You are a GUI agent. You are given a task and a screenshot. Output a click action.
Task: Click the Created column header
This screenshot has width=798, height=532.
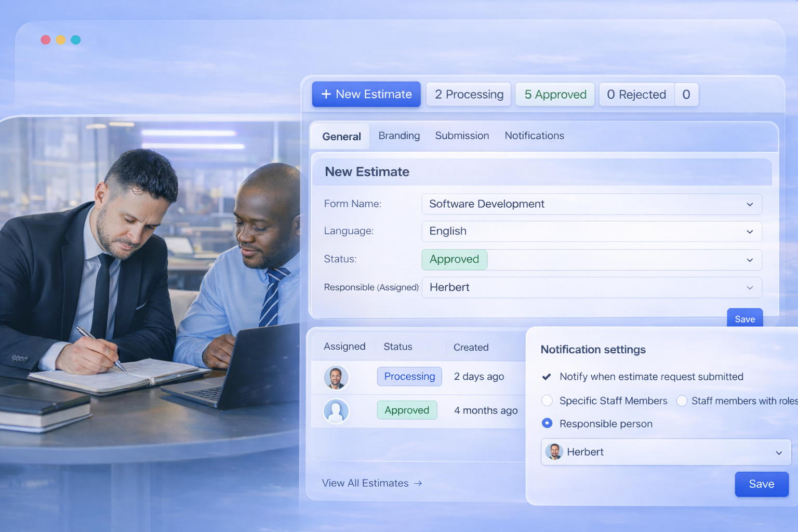pyautogui.click(x=471, y=347)
